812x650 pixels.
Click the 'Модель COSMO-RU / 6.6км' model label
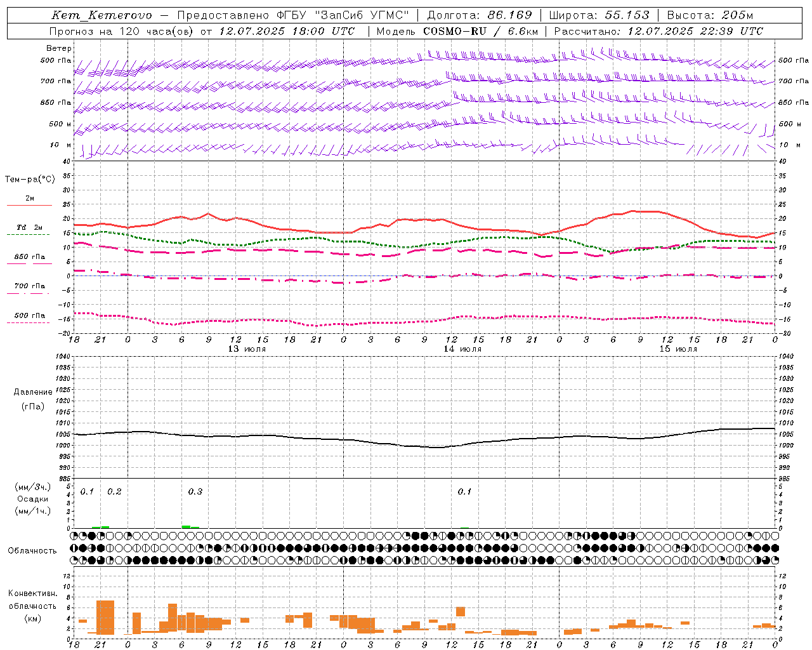[457, 31]
